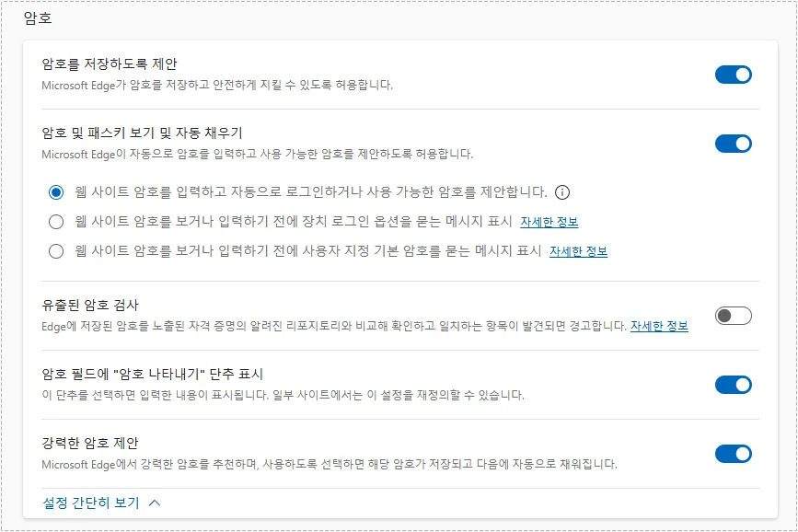Select the 장치 로그인 옵션 radio button

tap(56, 222)
